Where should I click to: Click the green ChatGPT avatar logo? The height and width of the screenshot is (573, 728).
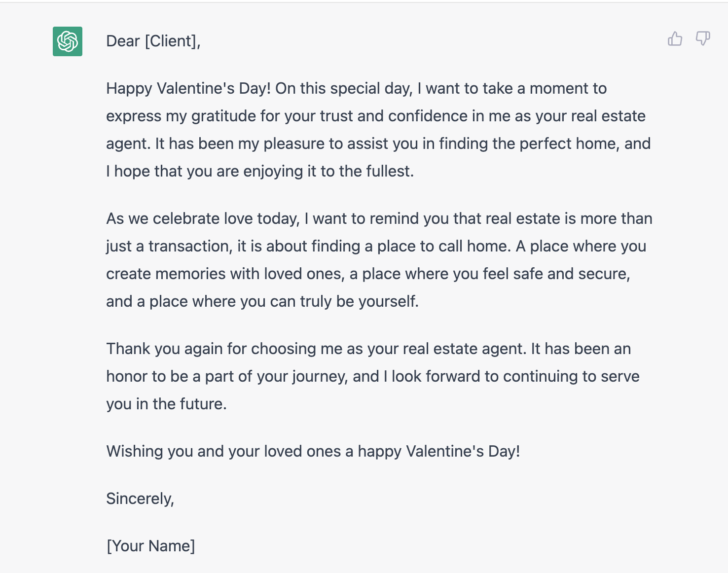tap(68, 41)
